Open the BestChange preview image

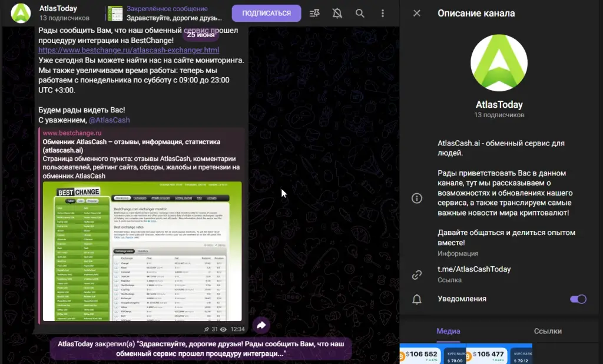(143, 252)
